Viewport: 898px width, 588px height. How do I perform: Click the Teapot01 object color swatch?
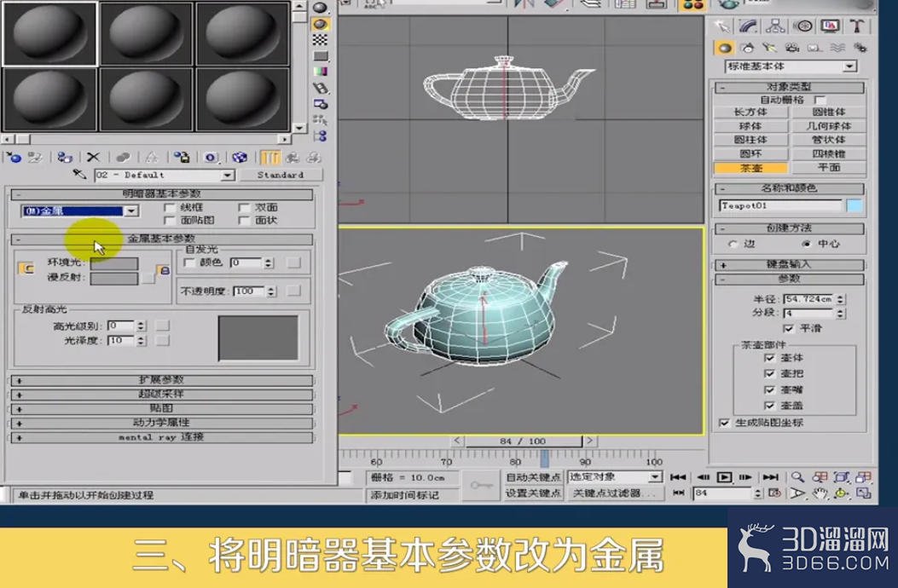point(854,205)
